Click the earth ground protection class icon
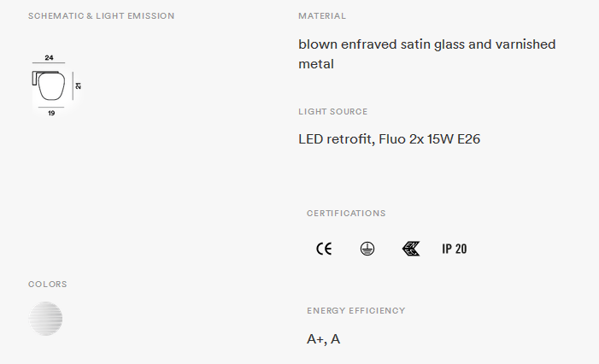 click(x=367, y=249)
